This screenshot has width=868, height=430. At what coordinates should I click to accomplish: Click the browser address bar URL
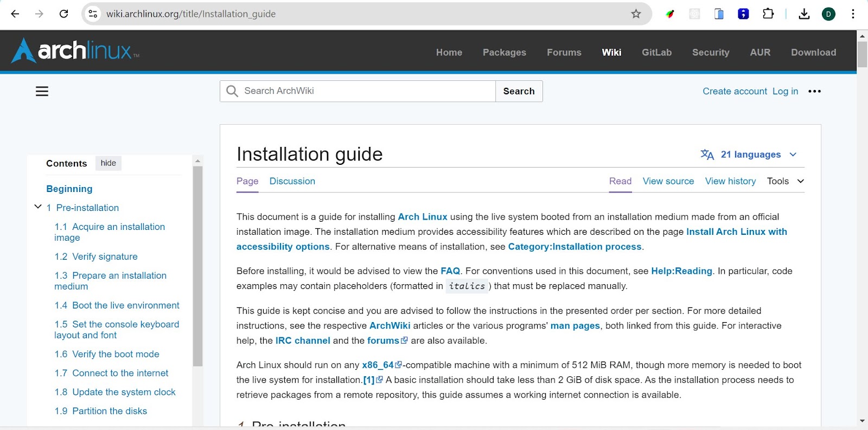pos(191,14)
